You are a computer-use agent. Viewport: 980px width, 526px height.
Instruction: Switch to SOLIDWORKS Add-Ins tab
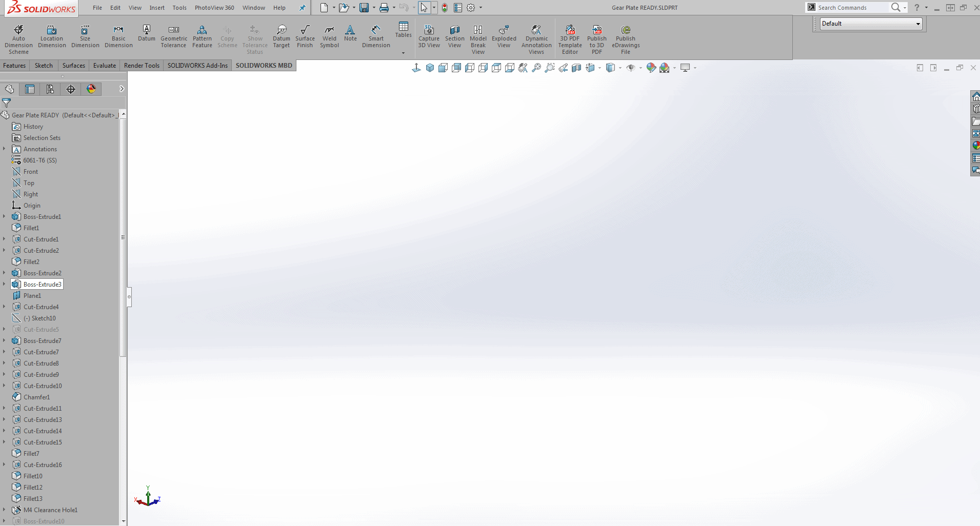coord(197,66)
